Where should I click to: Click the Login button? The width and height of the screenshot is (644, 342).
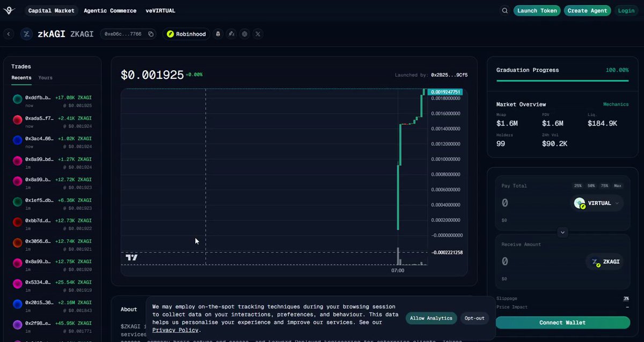626,11
